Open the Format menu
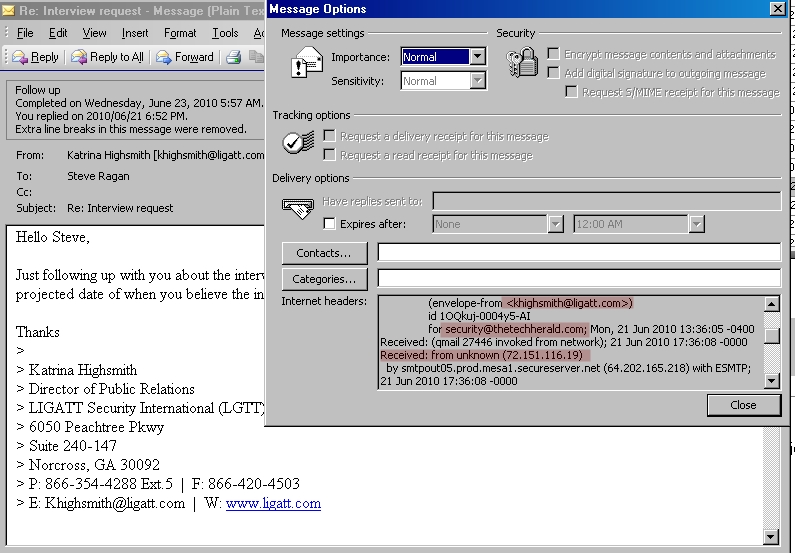 point(180,33)
